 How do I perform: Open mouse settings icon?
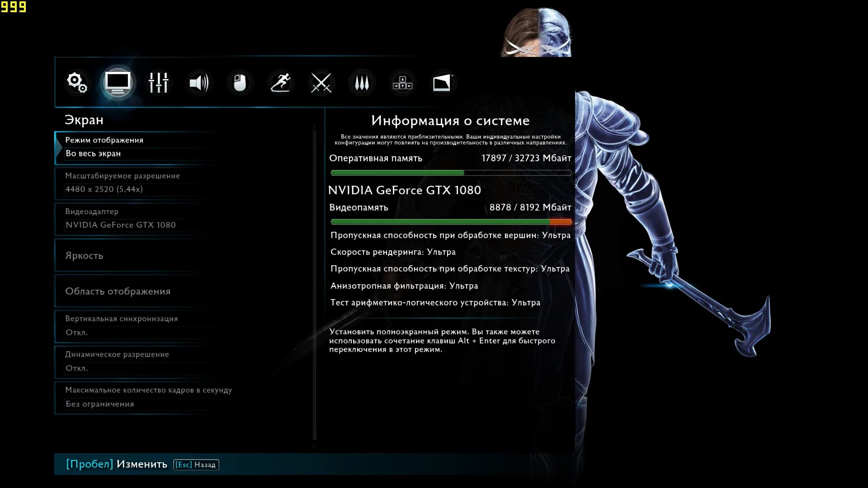point(240,83)
